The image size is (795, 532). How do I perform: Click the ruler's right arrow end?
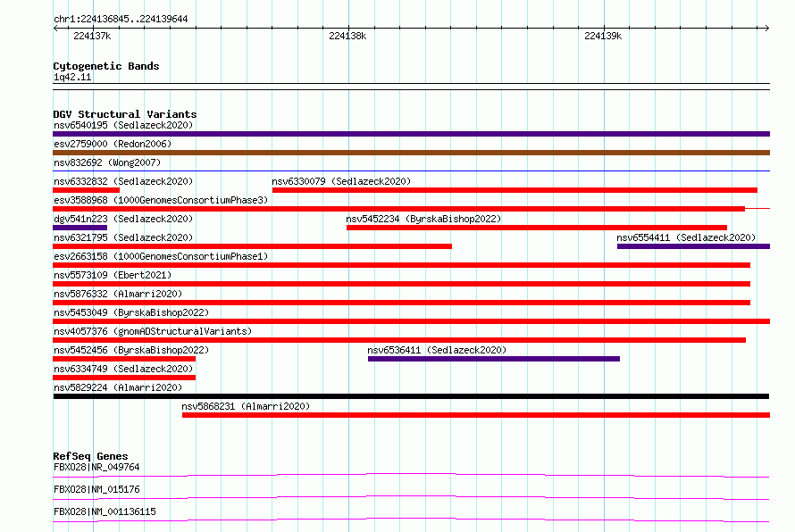point(766,28)
